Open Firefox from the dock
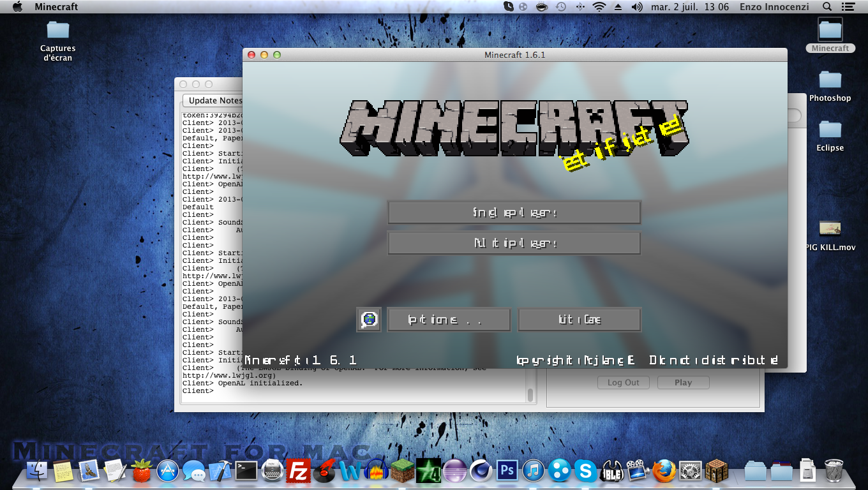The height and width of the screenshot is (490, 868). (x=664, y=471)
